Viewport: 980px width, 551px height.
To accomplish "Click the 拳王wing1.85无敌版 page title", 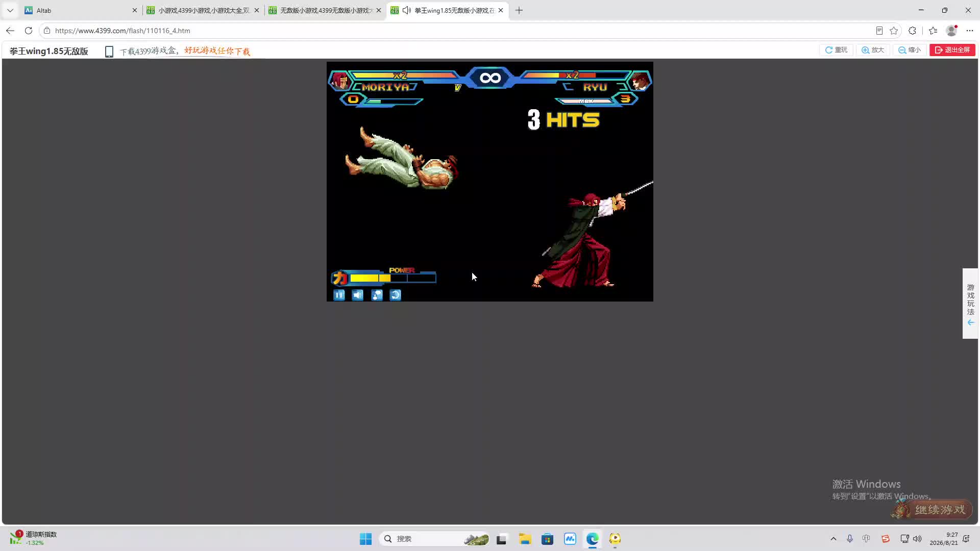I will pyautogui.click(x=49, y=51).
